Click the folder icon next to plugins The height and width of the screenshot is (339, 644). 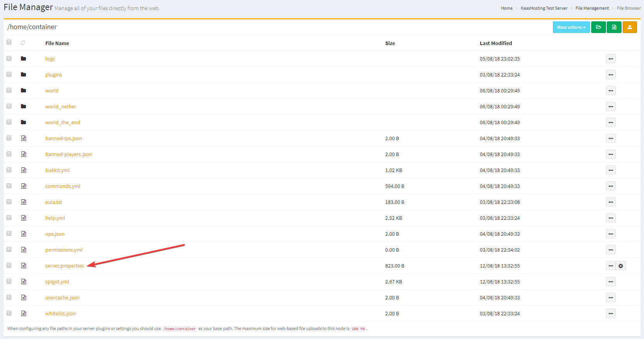[23, 75]
